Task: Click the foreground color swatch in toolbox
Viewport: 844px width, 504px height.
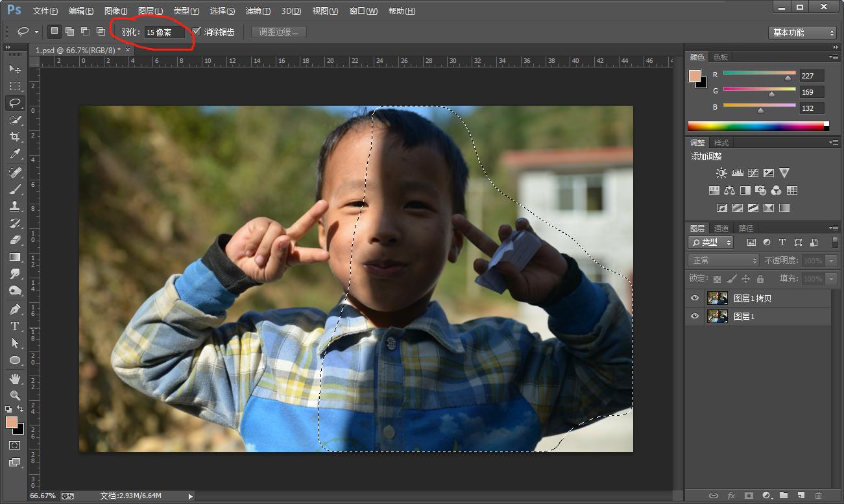Action: (12, 422)
